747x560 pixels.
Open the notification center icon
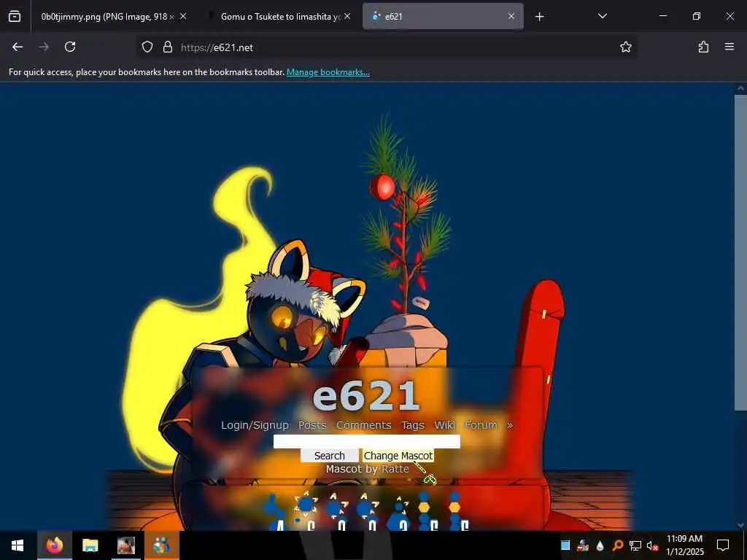click(x=723, y=545)
